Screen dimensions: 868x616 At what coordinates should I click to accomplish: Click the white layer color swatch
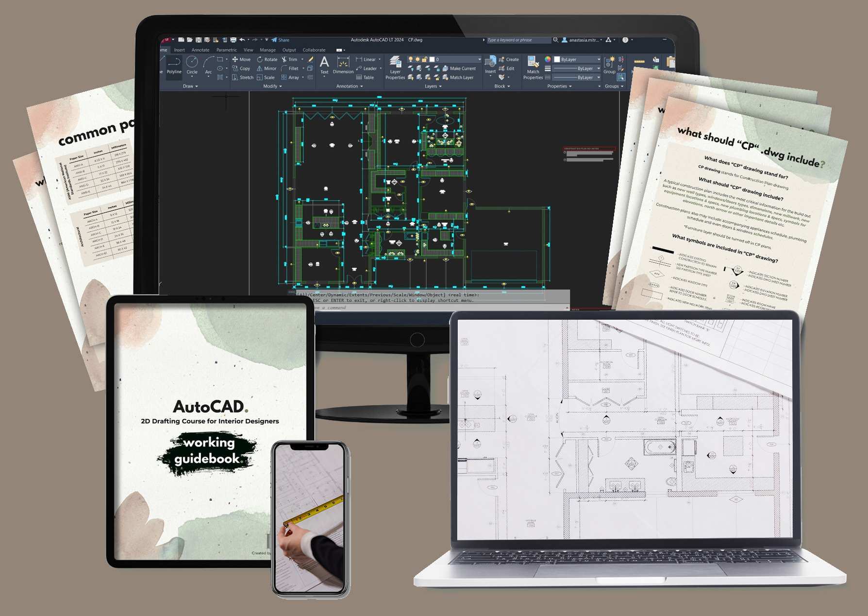point(432,59)
